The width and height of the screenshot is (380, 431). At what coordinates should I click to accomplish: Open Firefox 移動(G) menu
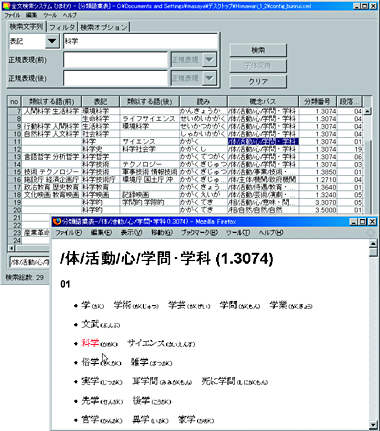(162, 233)
